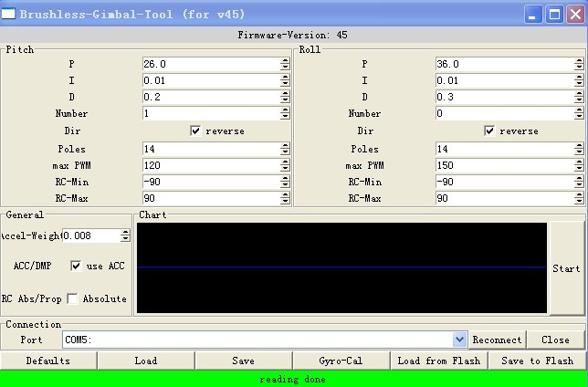
Task: Close the Brushless-Gimbal-Tool window
Action: click(575, 15)
